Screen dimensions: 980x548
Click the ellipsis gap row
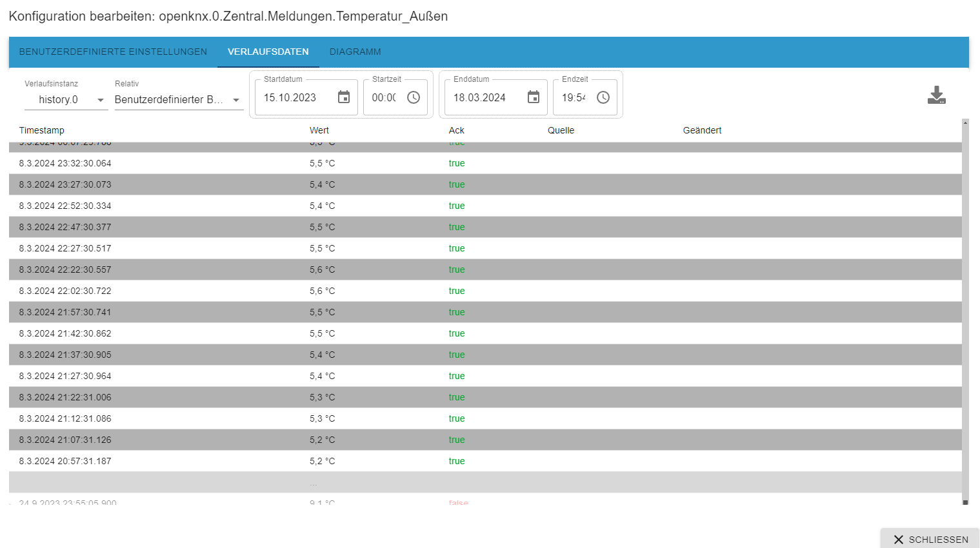485,482
